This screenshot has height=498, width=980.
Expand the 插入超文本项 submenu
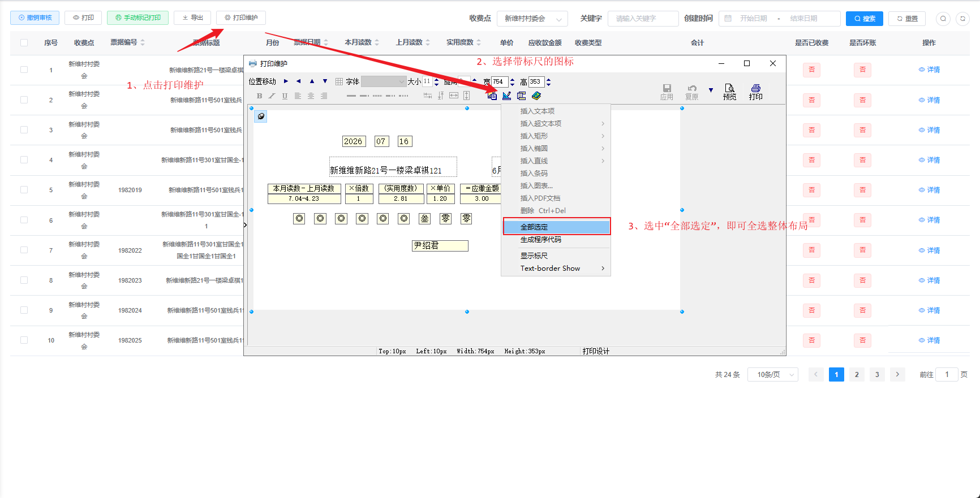point(556,123)
